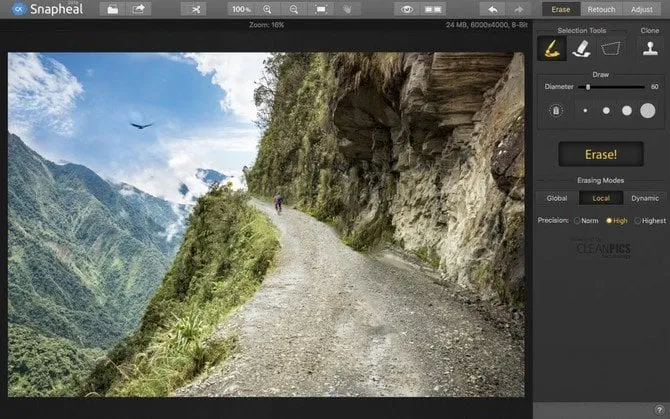The image size is (670, 419).
Task: Choose the Global erasing mode
Action: coord(556,198)
